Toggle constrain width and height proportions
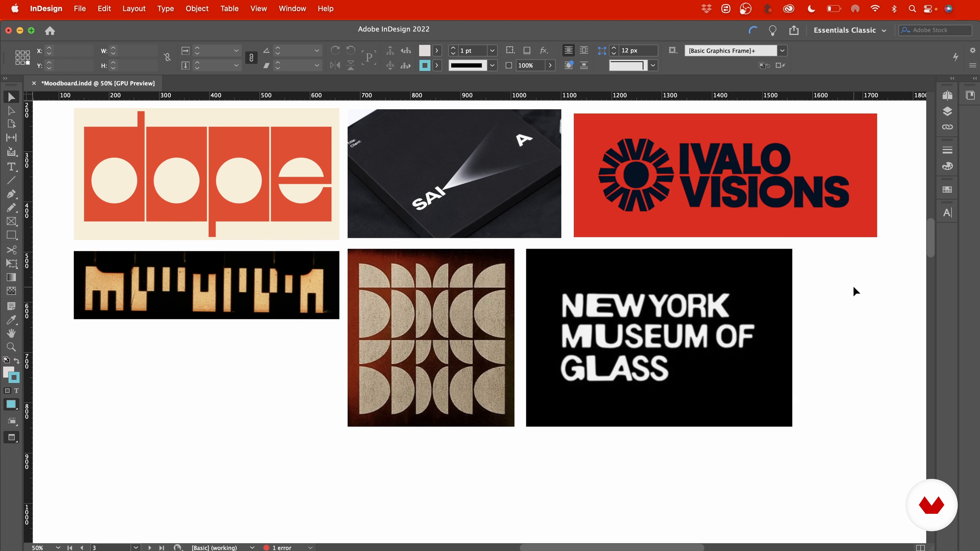This screenshot has width=980, height=551. (x=167, y=57)
